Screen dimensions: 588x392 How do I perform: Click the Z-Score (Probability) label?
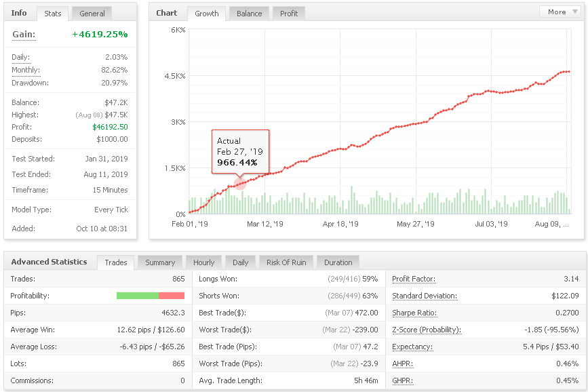[x=427, y=330]
